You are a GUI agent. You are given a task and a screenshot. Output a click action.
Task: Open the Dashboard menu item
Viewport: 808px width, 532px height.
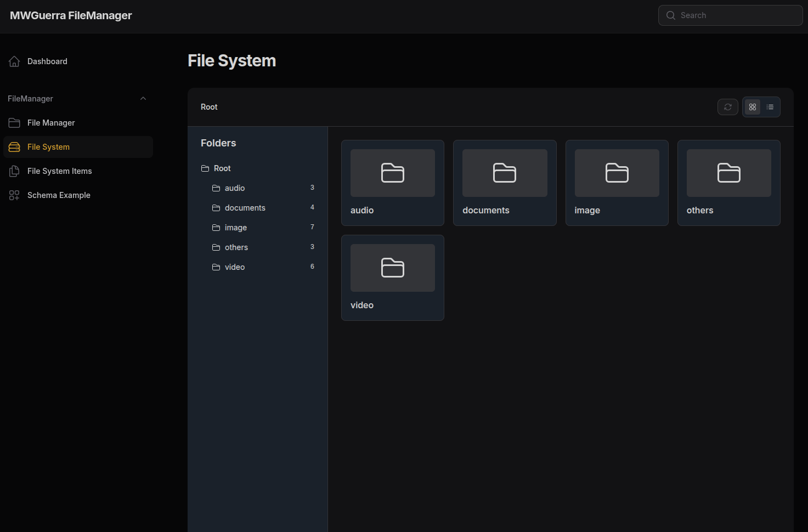(47, 61)
